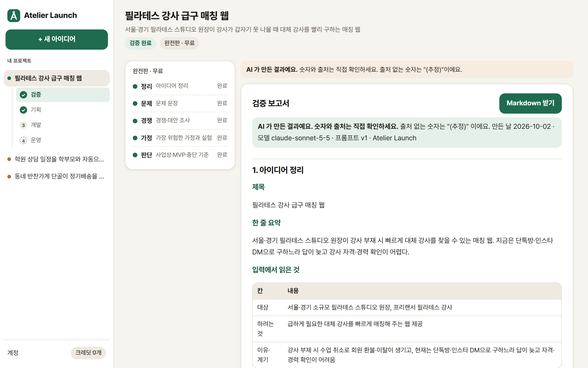Create a new idea with + 새 아이디어
The width and height of the screenshot is (588, 368).
(57, 39)
